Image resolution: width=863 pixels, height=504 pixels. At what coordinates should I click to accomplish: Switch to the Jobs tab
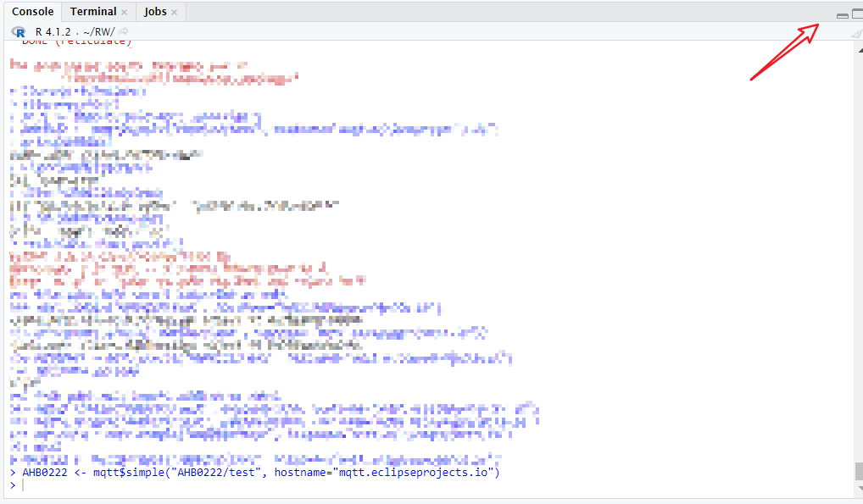(x=153, y=12)
